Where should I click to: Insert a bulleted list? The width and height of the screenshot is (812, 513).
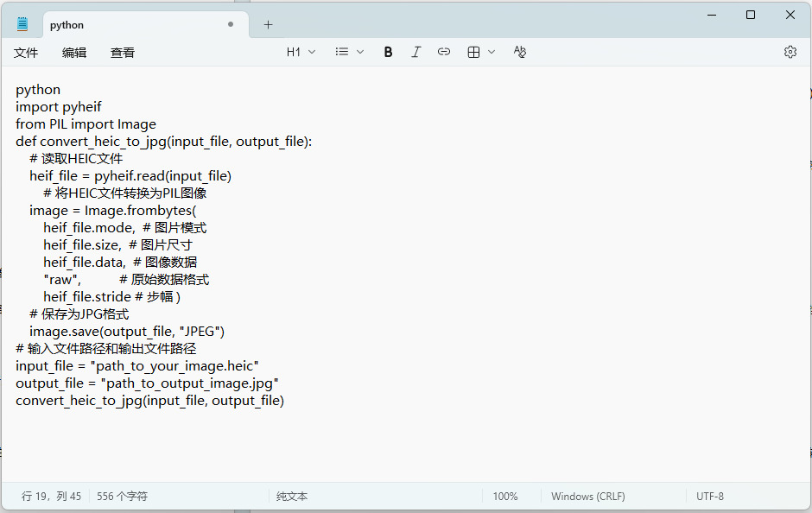click(x=342, y=52)
